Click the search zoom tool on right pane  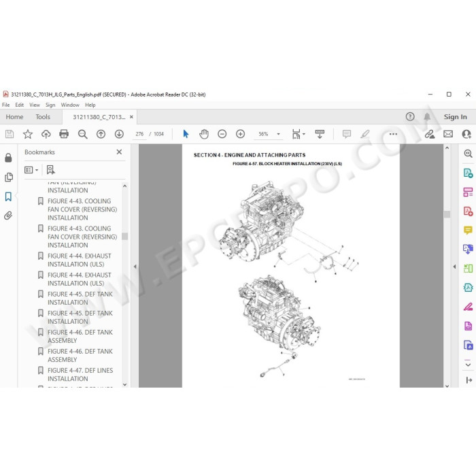pyautogui.click(x=468, y=154)
